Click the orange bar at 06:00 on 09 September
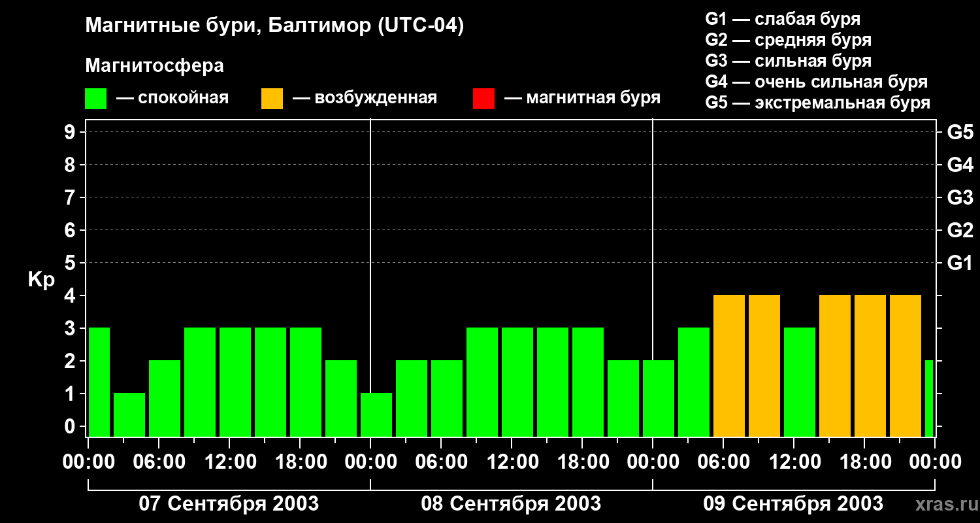 tap(729, 365)
